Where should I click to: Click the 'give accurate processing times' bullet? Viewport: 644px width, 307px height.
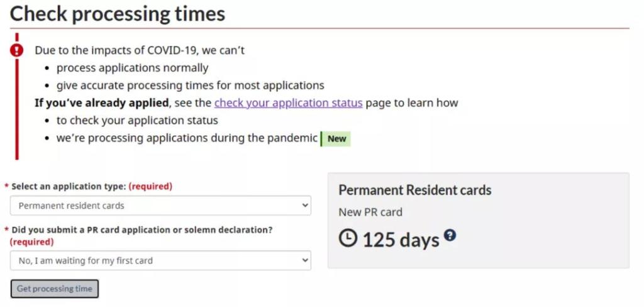[x=190, y=85]
